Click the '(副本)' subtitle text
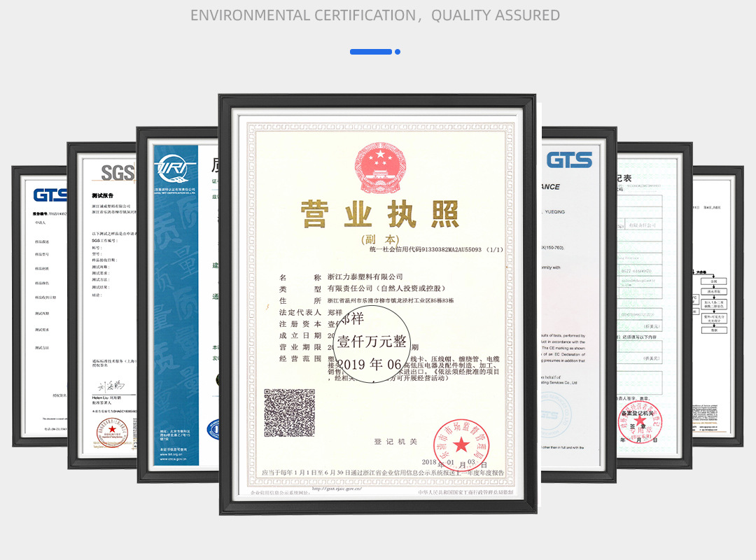 pos(380,239)
